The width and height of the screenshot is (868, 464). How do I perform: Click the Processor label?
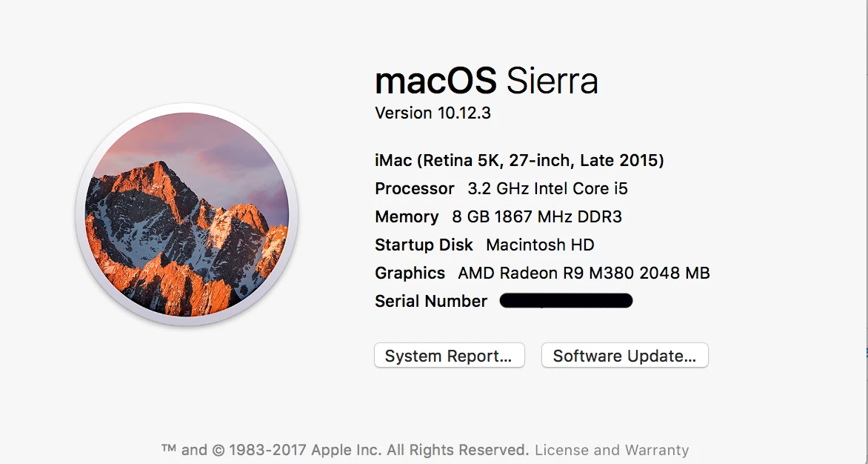pyautogui.click(x=415, y=188)
